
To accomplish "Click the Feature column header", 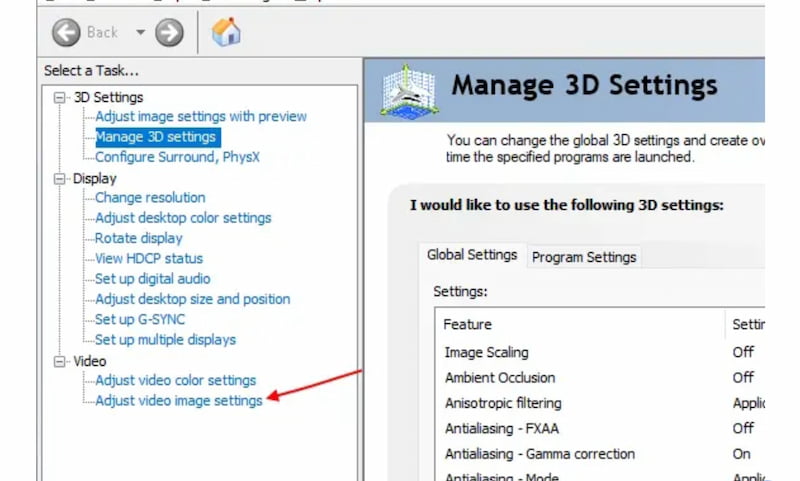I will 580,324.
